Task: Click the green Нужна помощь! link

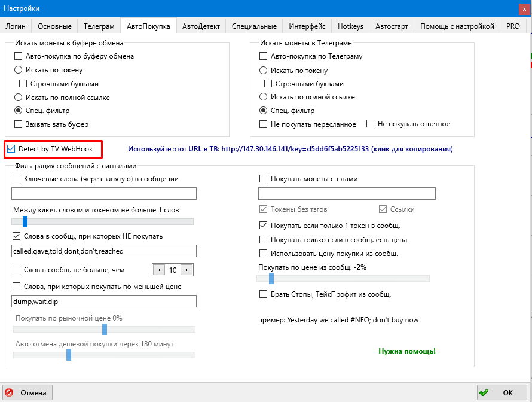Action: point(407,351)
